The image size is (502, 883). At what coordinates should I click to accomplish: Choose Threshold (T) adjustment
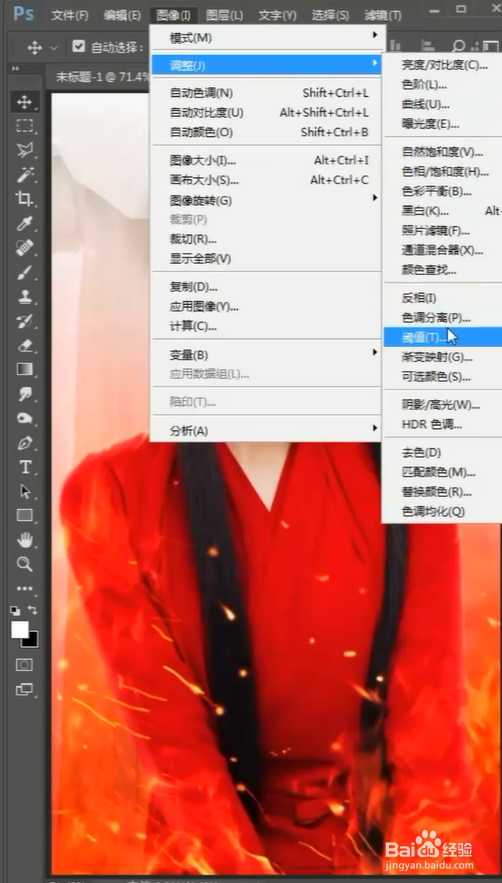(443, 337)
